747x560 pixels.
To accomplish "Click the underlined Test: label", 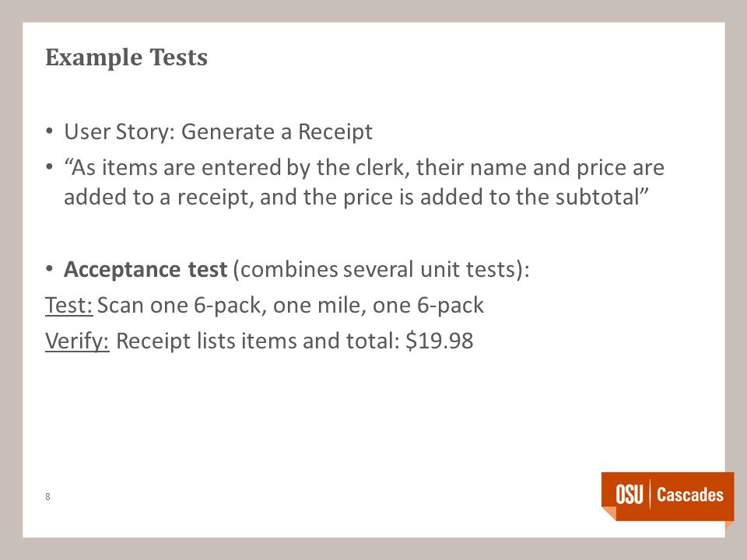I will tap(69, 305).
